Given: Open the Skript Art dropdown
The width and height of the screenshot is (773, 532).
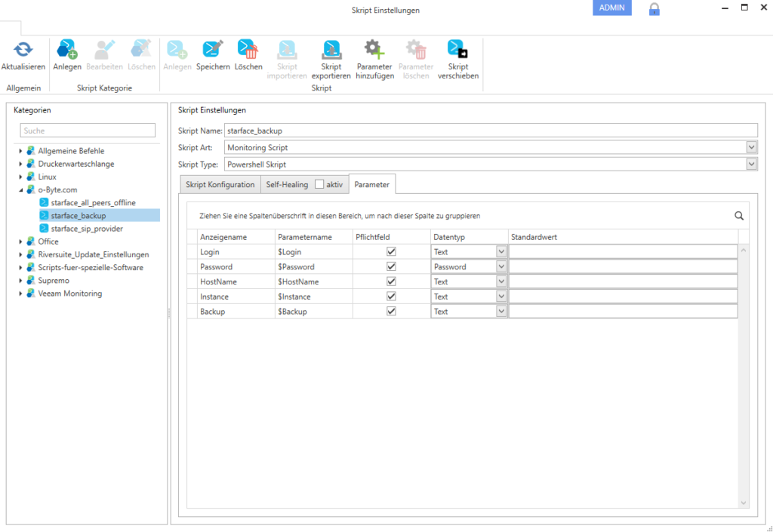Looking at the screenshot, I should (x=751, y=148).
